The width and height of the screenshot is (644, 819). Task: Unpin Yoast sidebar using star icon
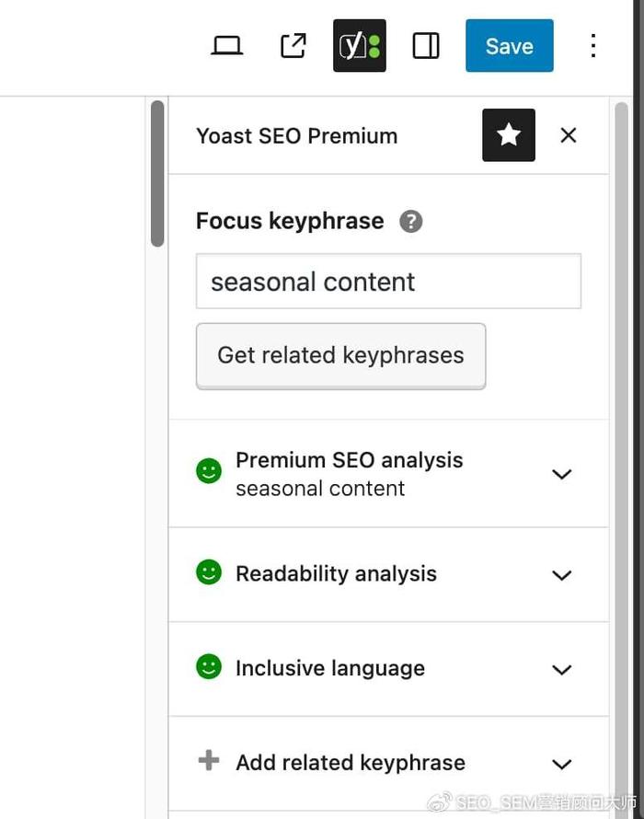[509, 135]
